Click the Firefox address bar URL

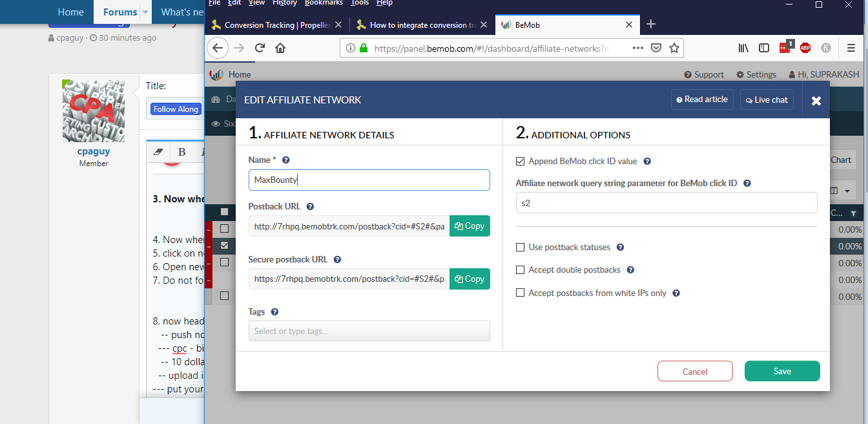491,48
